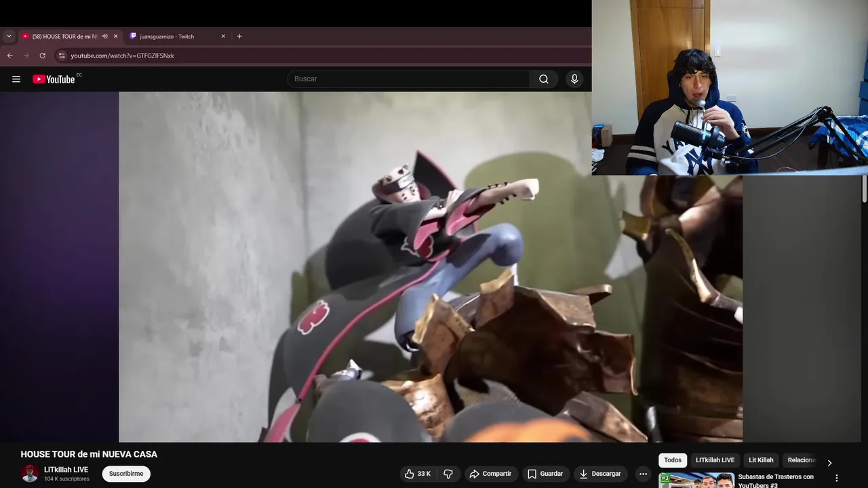The image size is (868, 488).
Task: Download the video with Descargar
Action: [599, 474]
